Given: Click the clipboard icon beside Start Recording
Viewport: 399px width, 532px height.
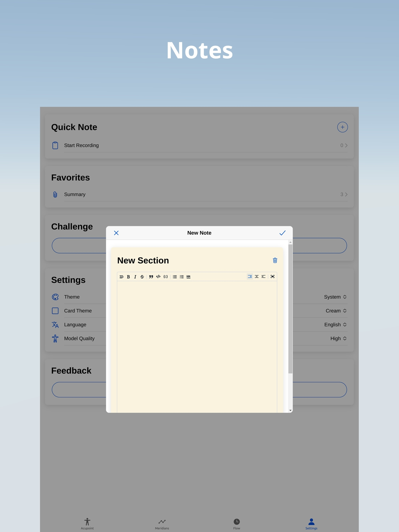Looking at the screenshot, I should (55, 145).
